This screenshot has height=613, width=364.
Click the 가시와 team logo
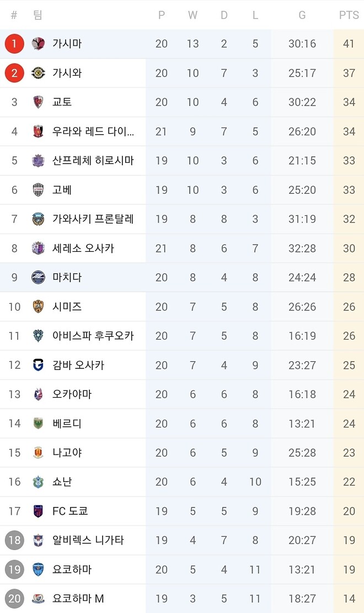pyautogui.click(x=38, y=73)
